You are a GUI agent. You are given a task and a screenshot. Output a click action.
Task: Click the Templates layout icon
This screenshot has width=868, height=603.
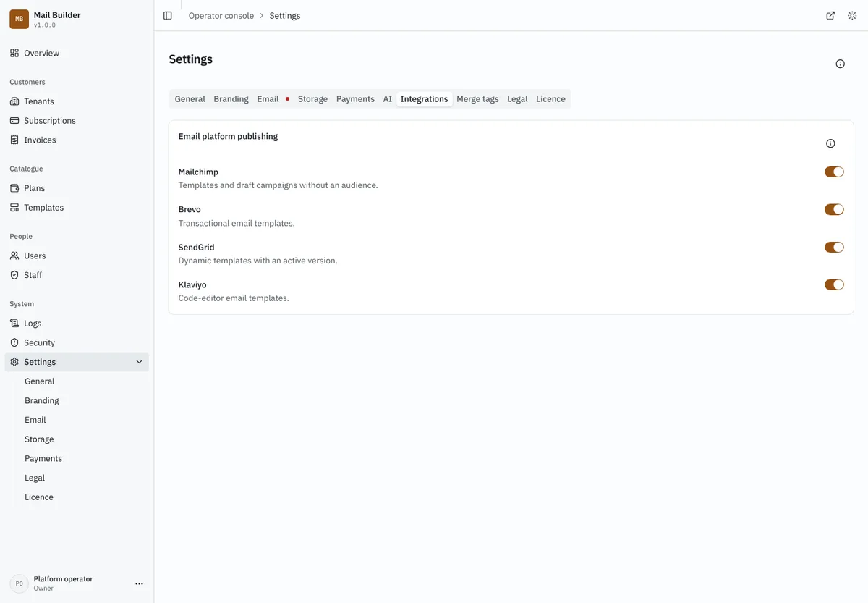[14, 208]
